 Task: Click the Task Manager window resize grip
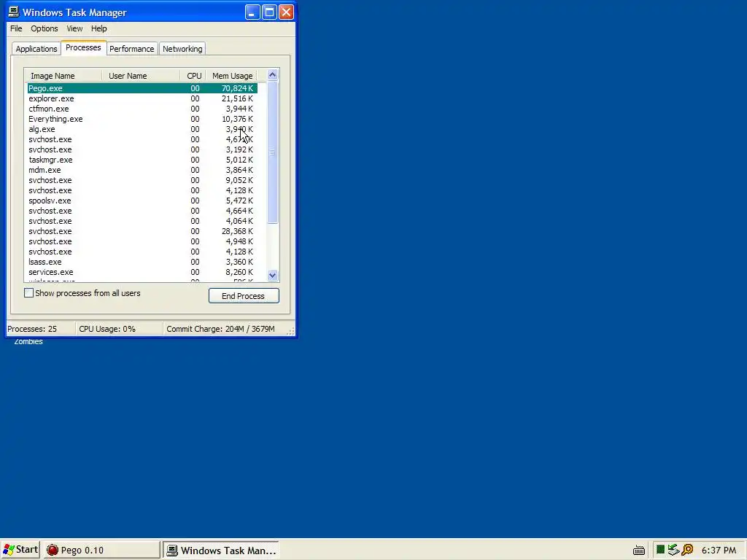coord(290,331)
